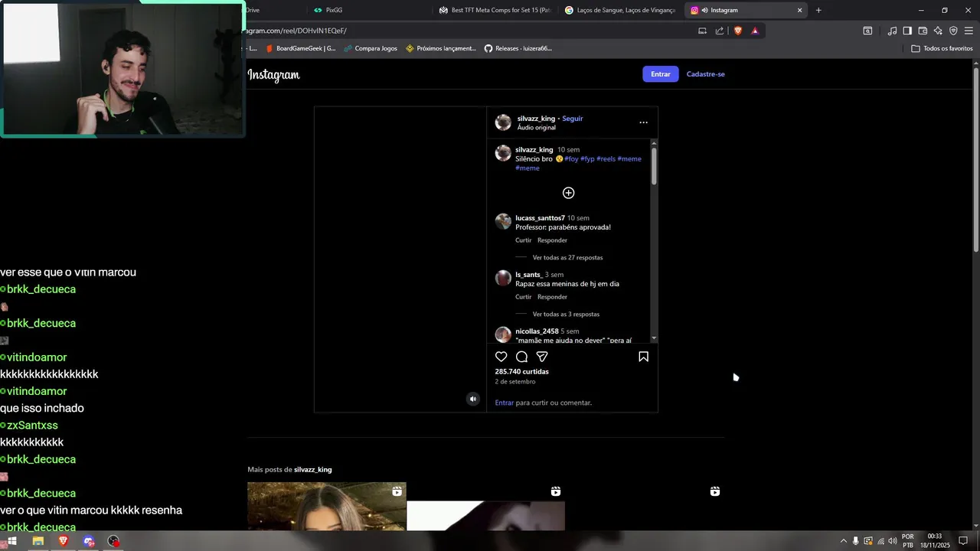The width and height of the screenshot is (980, 551).
Task: Load more comments plus circle icon
Action: point(568,193)
